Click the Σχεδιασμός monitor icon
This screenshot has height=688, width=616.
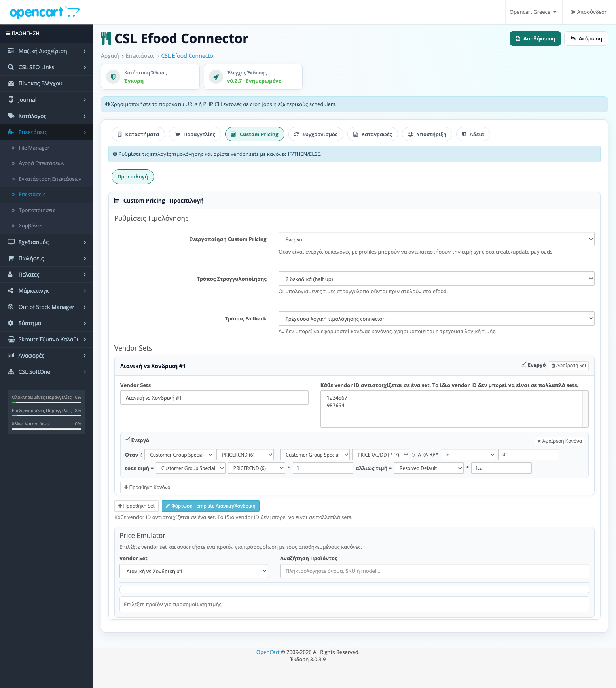[x=11, y=242]
